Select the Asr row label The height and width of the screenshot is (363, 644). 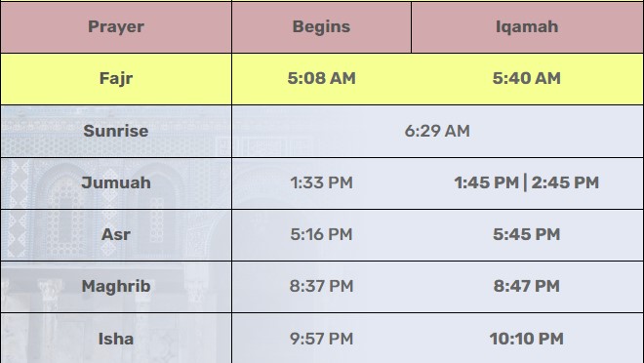coord(116,234)
